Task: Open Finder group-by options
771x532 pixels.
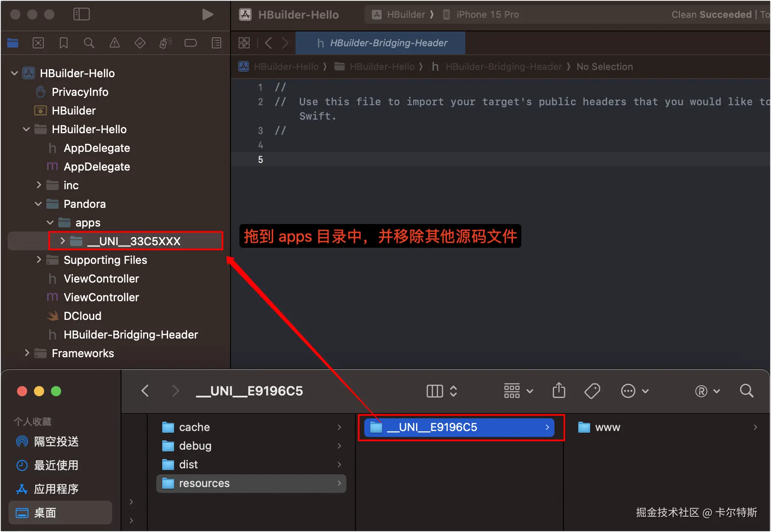Action: (518, 391)
